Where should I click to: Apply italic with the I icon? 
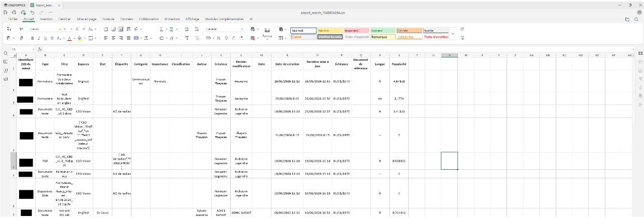pyautogui.click(x=38, y=38)
